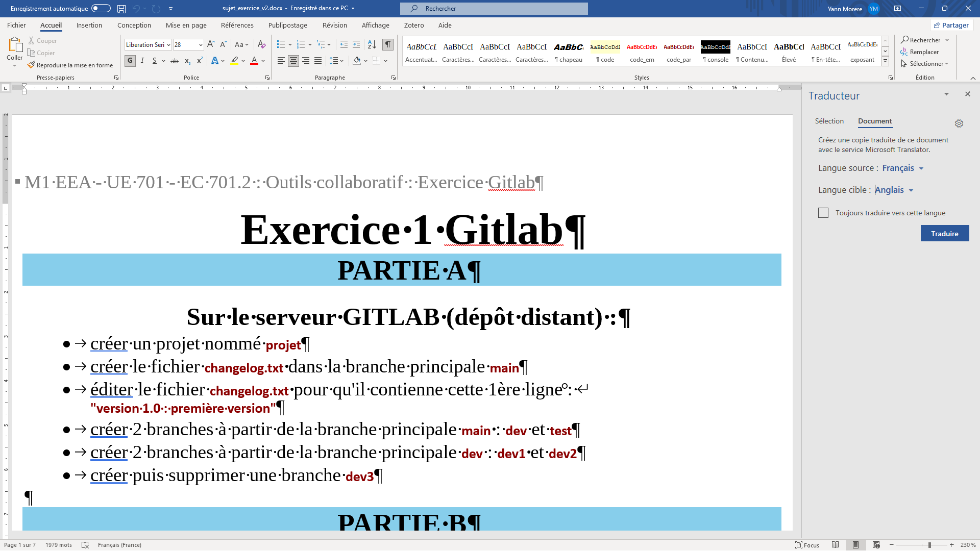
Task: Apply the yellow text highlight color
Action: point(234,61)
